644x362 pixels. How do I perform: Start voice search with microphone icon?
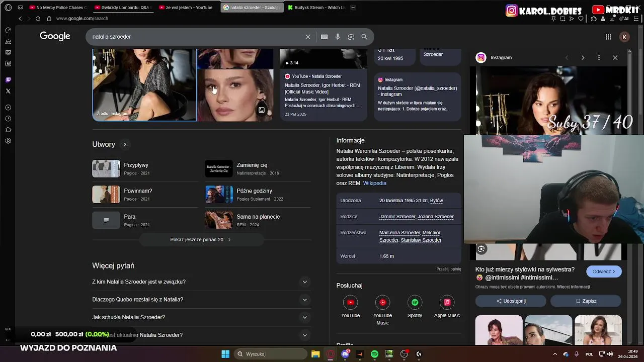tap(338, 37)
